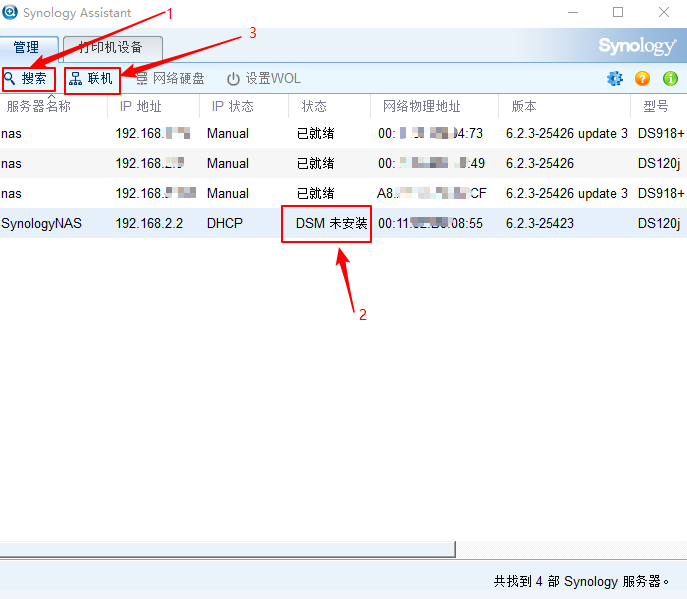The image size is (687, 599).
Task: Click the DHCP IP status cell
Action: [225, 223]
